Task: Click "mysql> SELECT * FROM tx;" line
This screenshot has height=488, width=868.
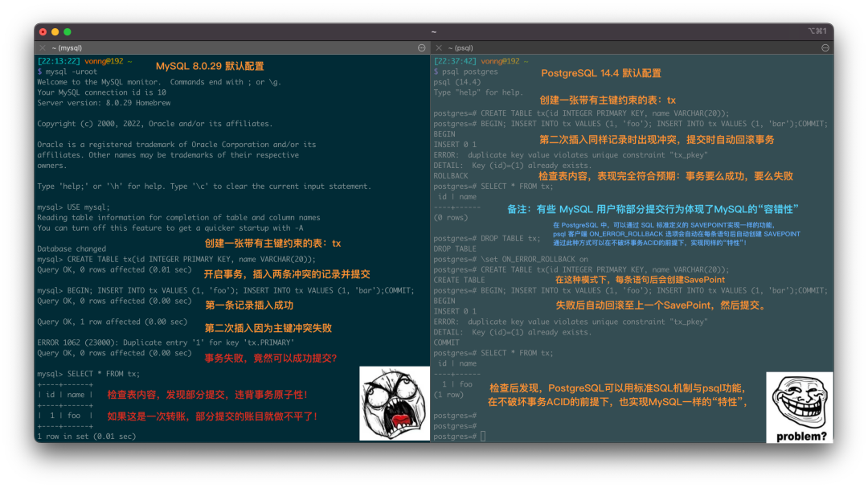Action: tap(88, 374)
